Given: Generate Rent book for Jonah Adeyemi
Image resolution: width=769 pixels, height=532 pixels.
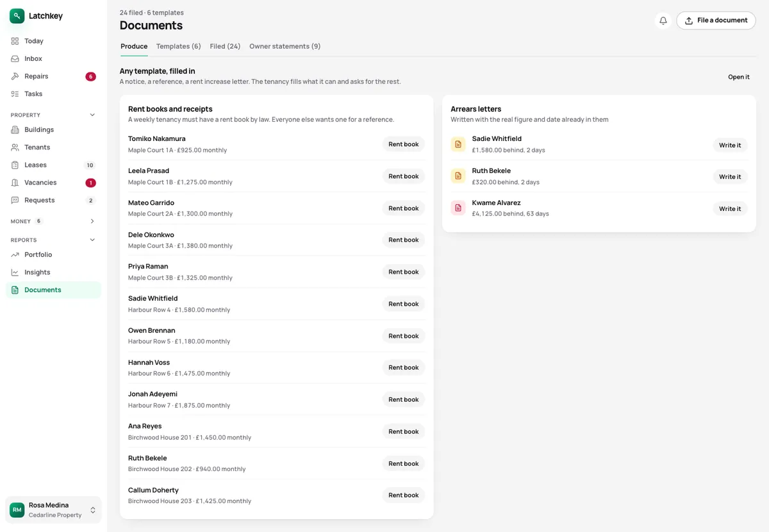Looking at the screenshot, I should 404,400.
